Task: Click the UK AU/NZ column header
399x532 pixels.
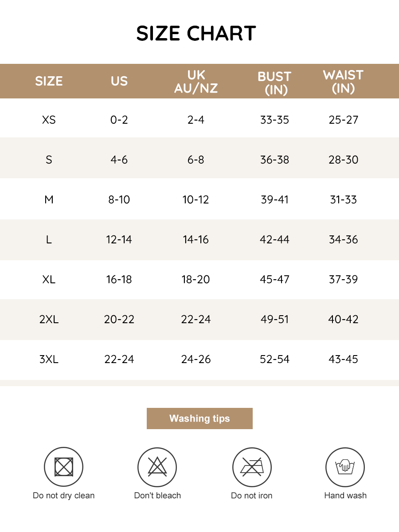Action: click(x=196, y=81)
